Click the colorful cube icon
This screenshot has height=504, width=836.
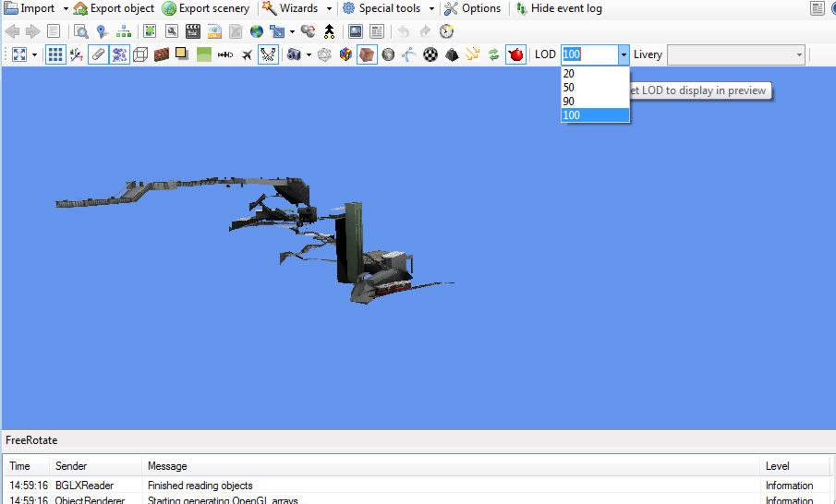[x=345, y=54]
